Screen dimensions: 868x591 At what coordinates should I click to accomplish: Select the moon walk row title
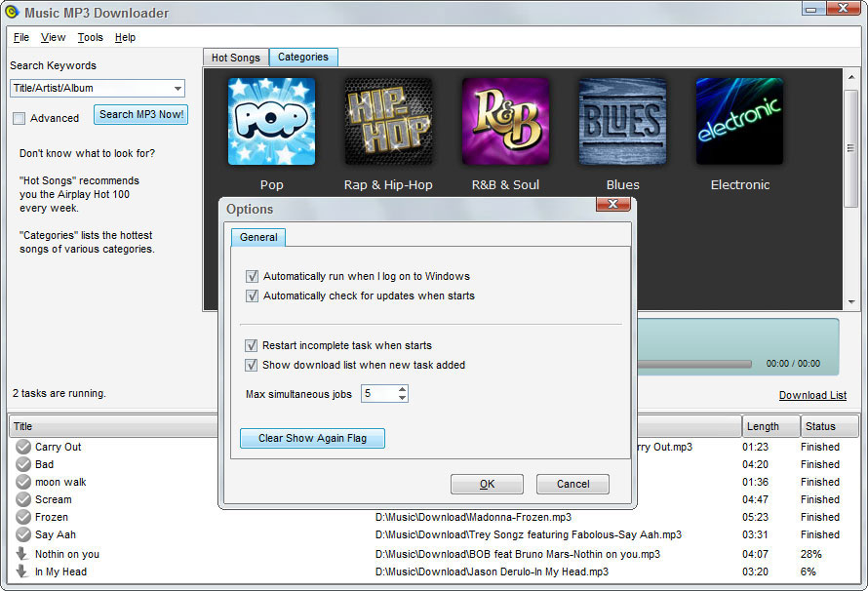tap(60, 482)
